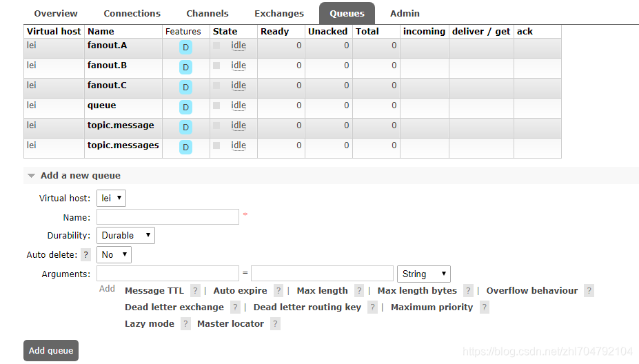Click the D durable badge for fanout.C

click(x=185, y=88)
